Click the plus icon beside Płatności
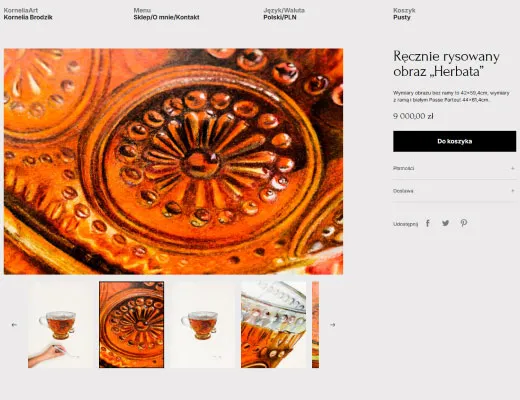520x400 pixels. [x=513, y=168]
